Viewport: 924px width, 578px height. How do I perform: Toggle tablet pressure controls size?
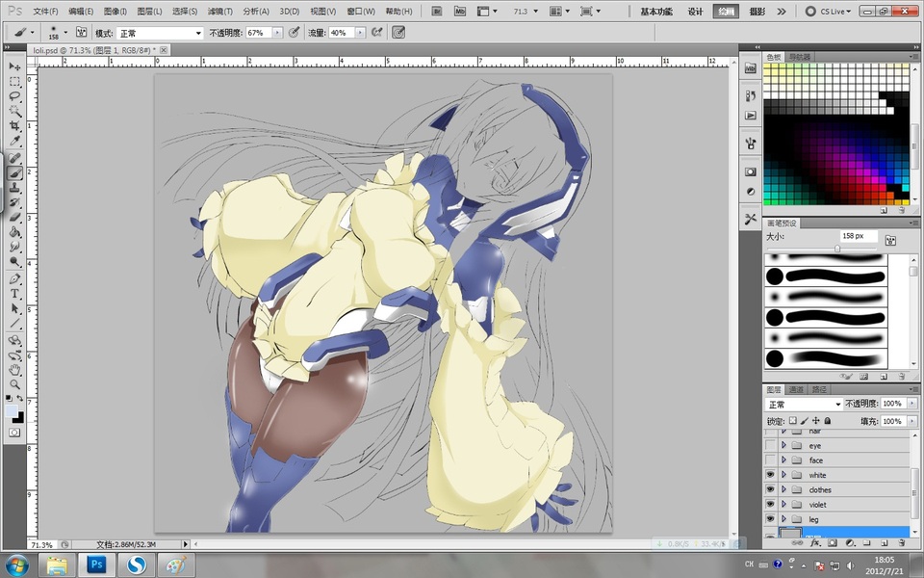pyautogui.click(x=398, y=33)
